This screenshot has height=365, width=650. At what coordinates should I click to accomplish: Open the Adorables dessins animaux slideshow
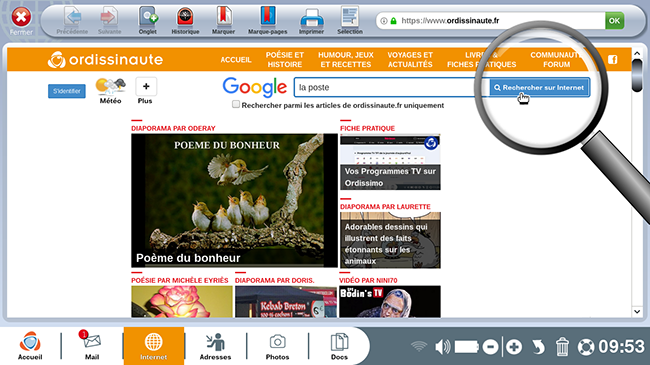click(390, 240)
